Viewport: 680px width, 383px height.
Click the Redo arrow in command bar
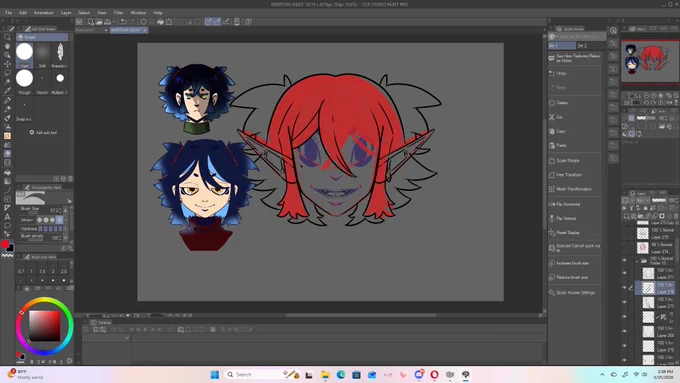132,22
